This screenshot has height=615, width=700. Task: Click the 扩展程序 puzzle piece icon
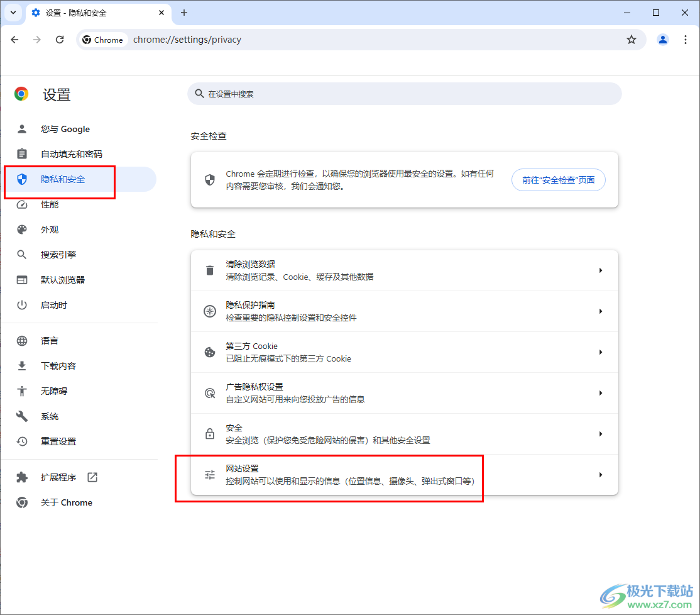22,477
